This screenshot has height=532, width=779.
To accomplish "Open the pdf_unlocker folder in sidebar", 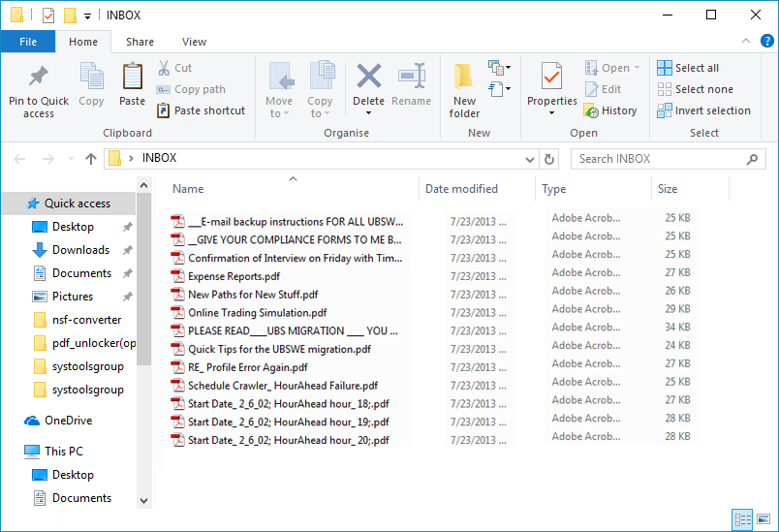I will [84, 343].
